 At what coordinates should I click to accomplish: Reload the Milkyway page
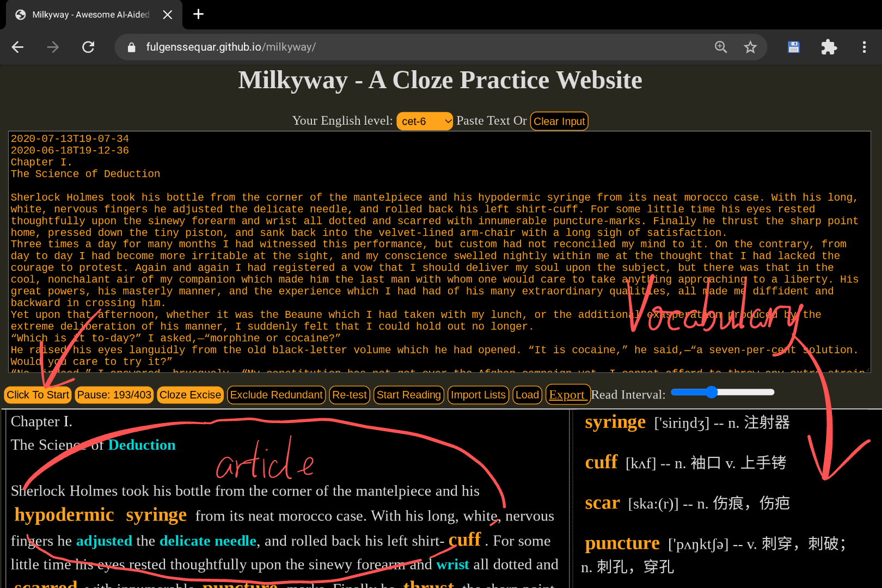pos(88,47)
